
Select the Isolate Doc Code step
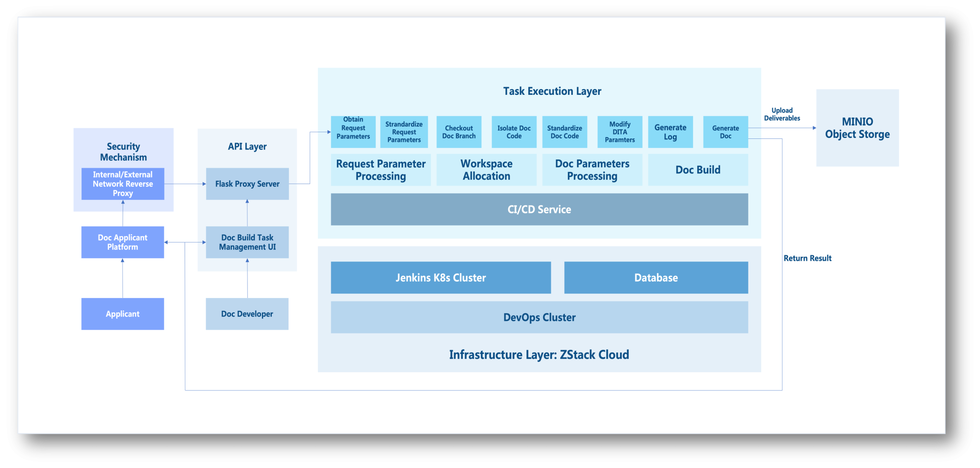tap(514, 132)
